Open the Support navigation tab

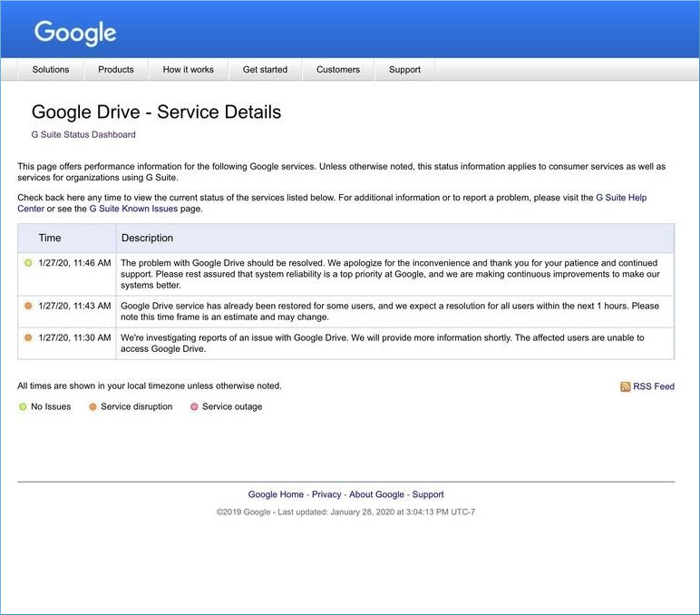(x=404, y=70)
